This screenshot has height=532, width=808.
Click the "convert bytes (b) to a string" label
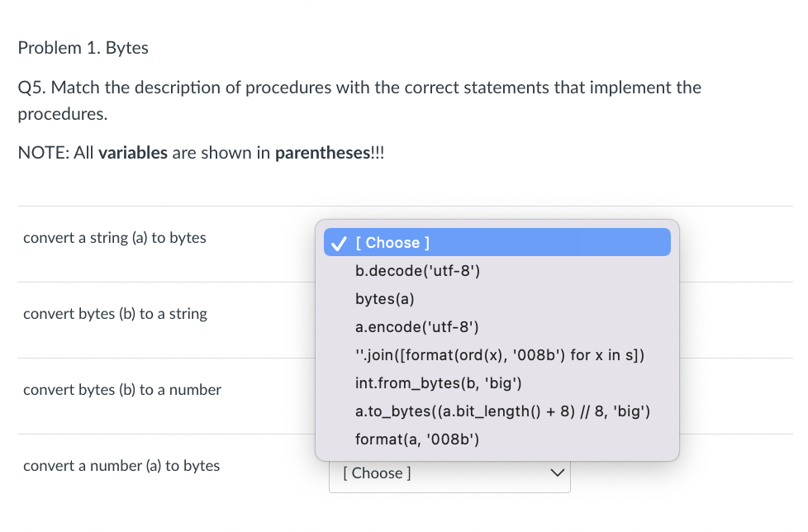coord(116,314)
